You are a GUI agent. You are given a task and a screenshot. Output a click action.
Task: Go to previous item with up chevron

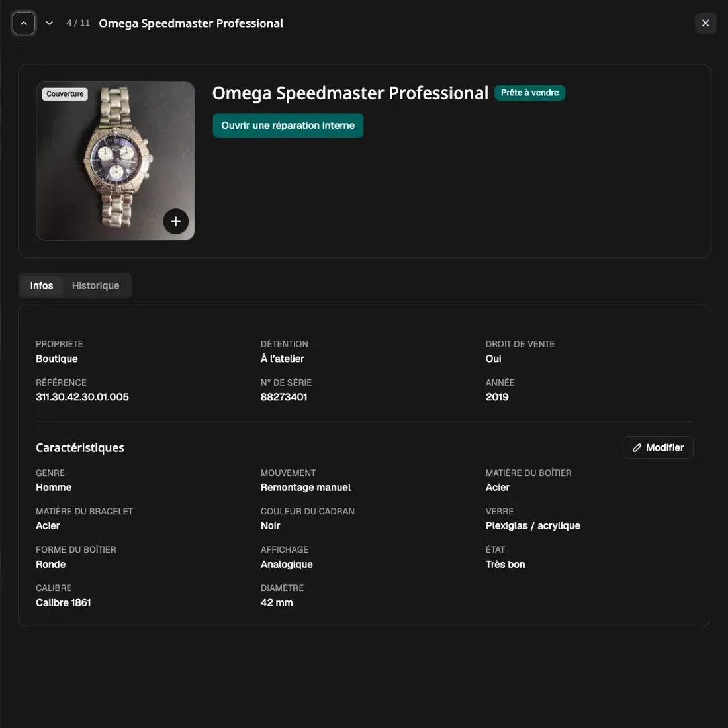[x=24, y=23]
